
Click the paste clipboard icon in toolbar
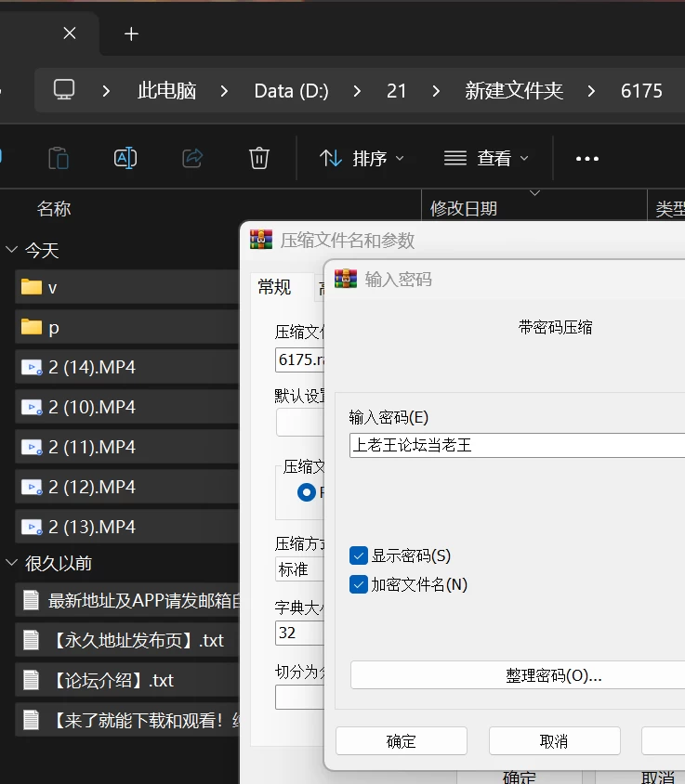pos(59,159)
